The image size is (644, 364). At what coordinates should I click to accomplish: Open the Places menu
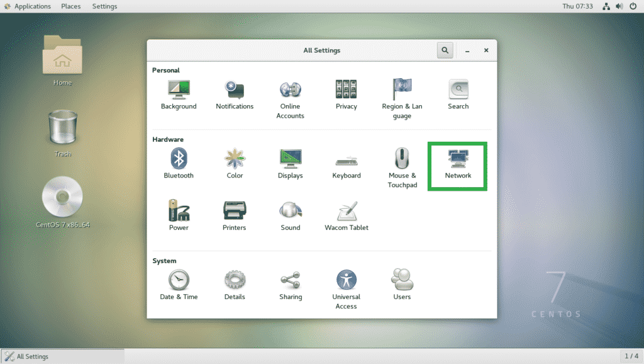click(70, 6)
